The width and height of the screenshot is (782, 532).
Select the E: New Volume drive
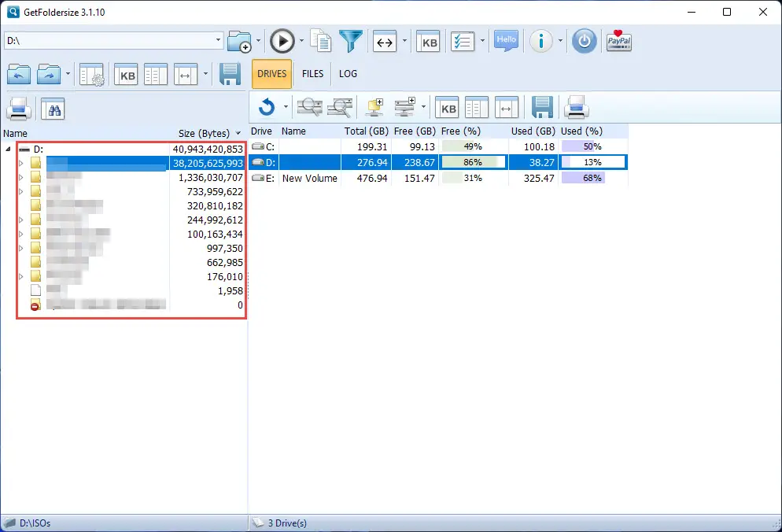coord(438,178)
